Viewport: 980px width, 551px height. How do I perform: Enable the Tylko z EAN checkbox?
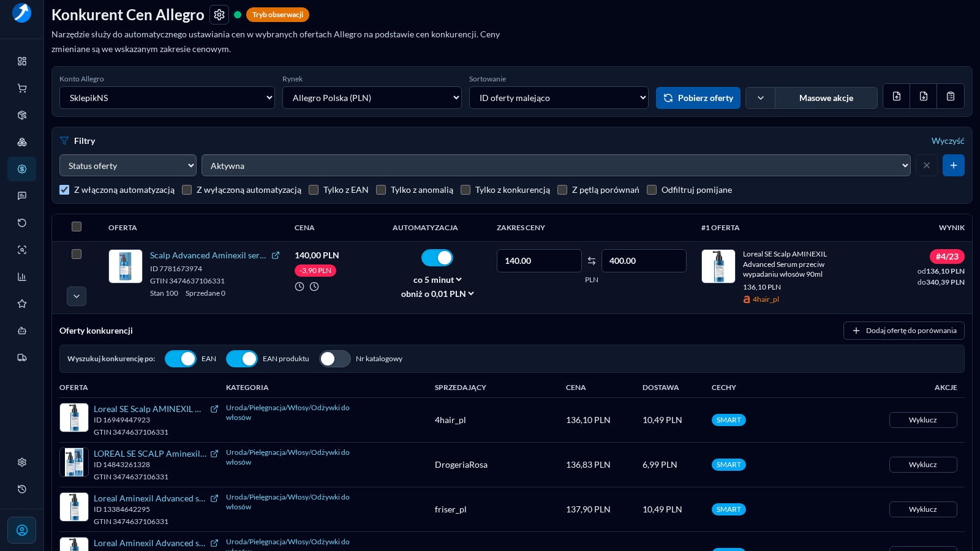314,190
